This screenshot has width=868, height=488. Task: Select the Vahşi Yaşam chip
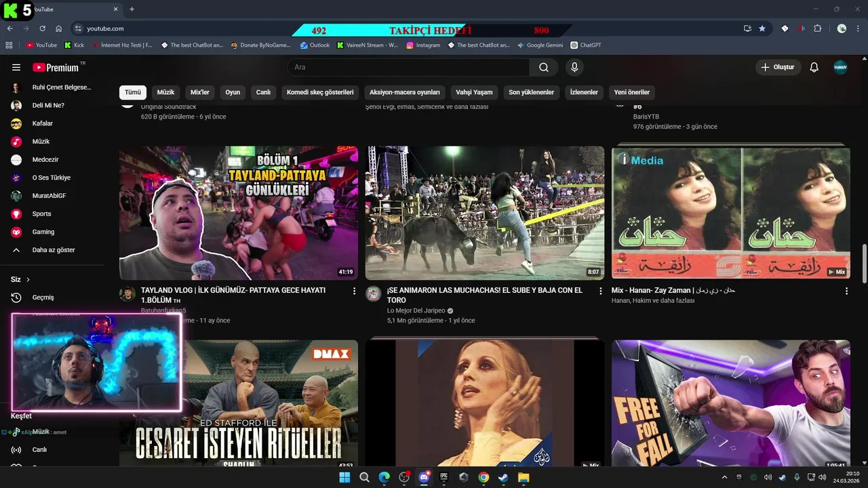pos(474,92)
